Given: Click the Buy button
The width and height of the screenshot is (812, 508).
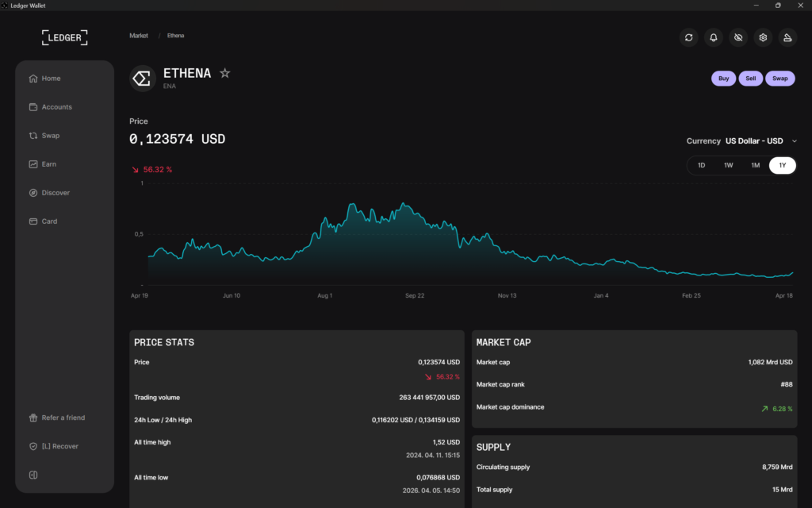Looking at the screenshot, I should pyautogui.click(x=723, y=79).
